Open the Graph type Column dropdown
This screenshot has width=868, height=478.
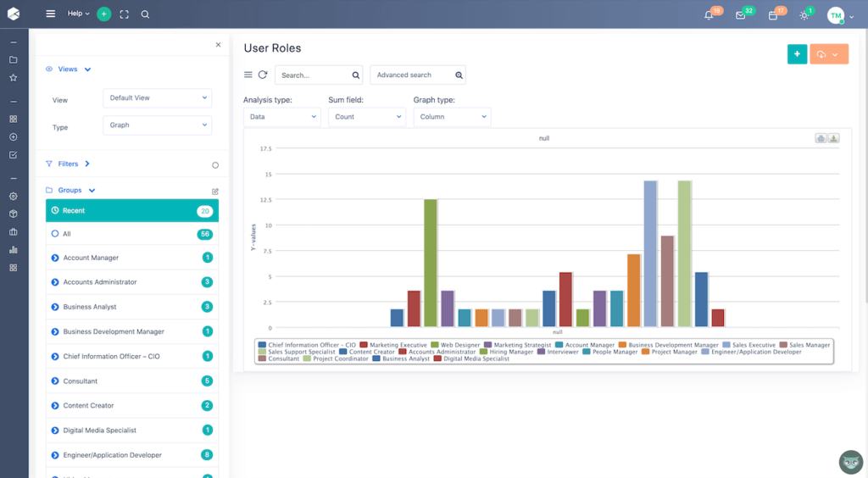[452, 117]
